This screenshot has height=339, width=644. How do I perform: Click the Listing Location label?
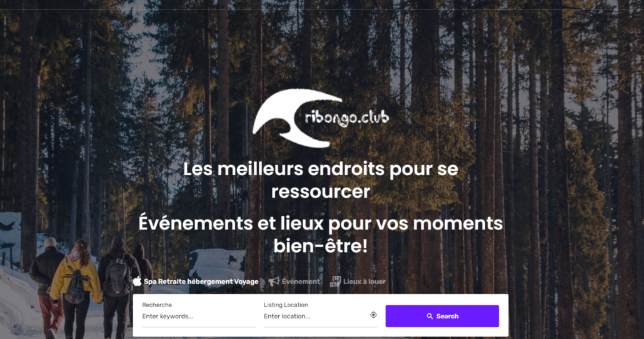(x=286, y=305)
